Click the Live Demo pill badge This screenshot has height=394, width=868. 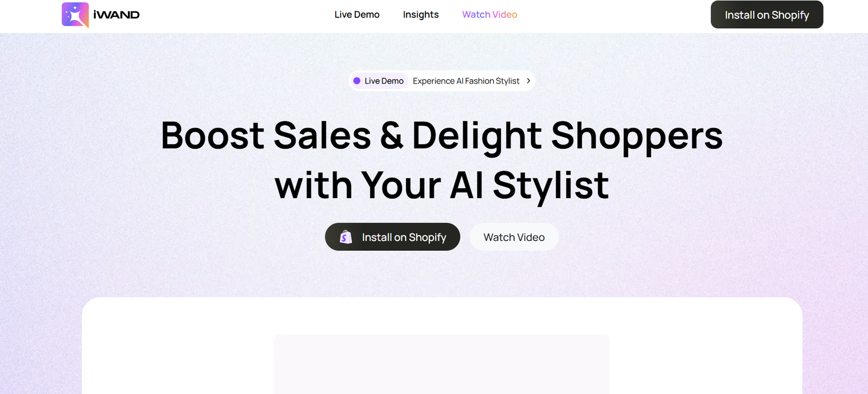coord(379,81)
